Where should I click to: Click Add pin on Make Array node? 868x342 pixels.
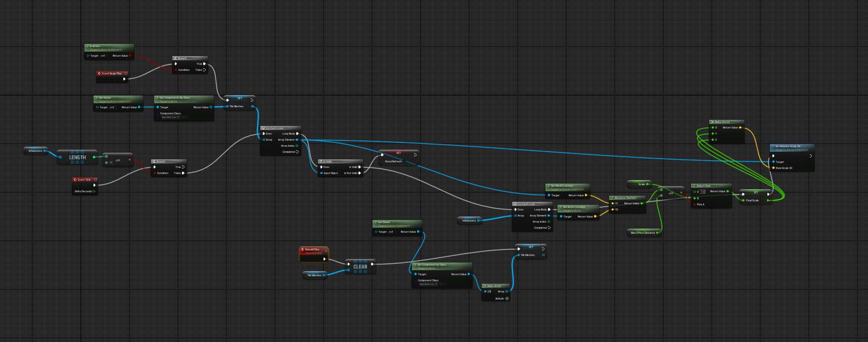point(507,298)
